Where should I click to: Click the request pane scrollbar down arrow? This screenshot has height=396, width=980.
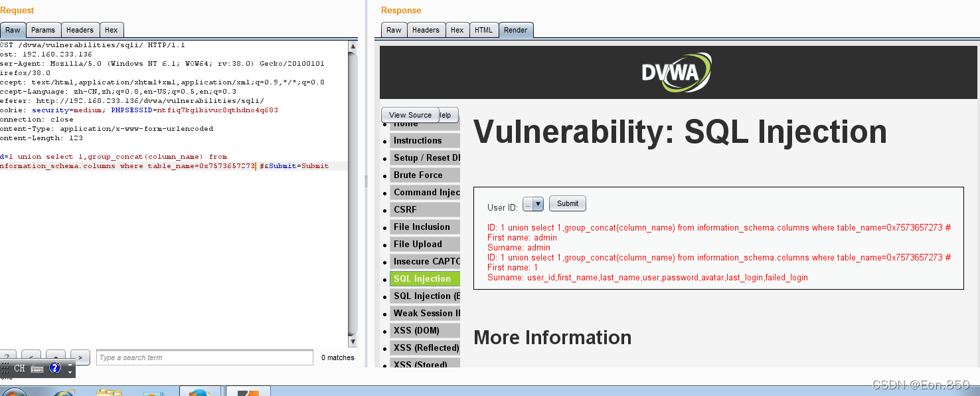point(353,342)
